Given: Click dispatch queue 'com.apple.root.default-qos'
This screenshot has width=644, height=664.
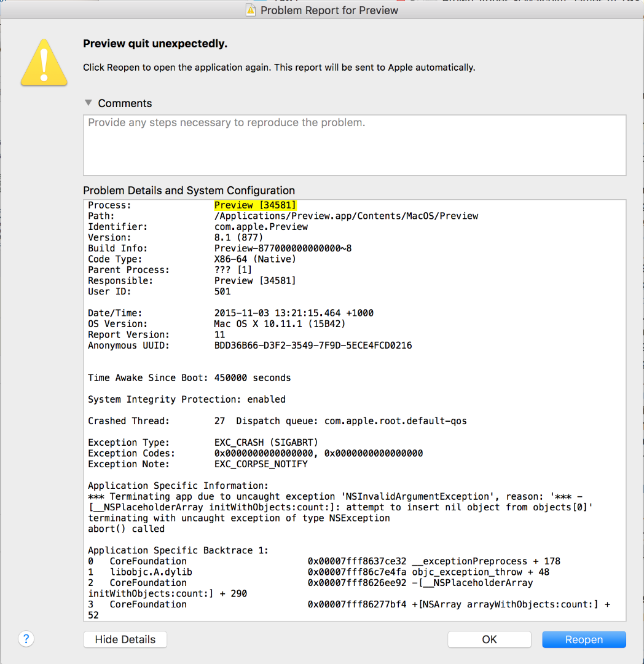Looking at the screenshot, I should (x=396, y=421).
